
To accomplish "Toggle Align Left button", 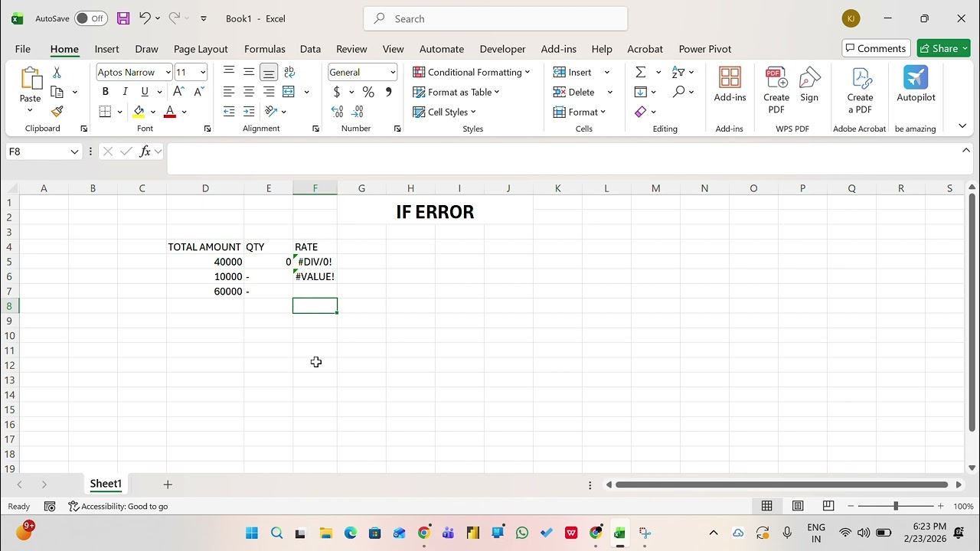I will coord(229,92).
